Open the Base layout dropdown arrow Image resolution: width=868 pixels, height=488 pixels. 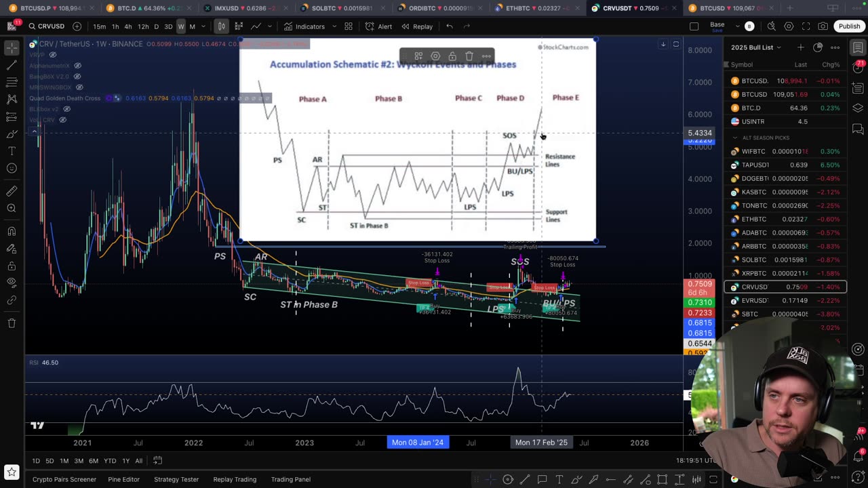pos(737,26)
